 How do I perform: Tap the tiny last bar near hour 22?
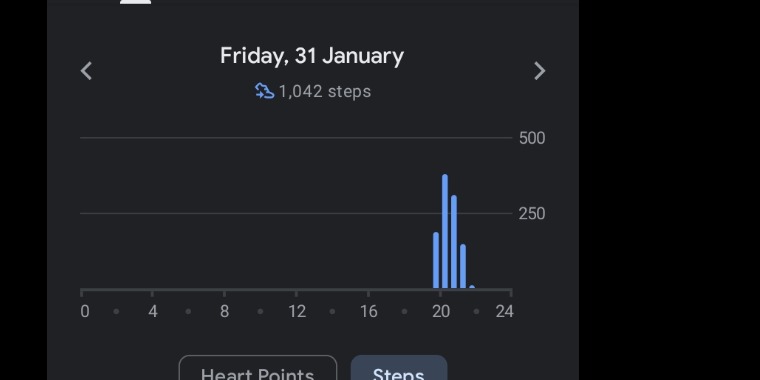click(x=472, y=287)
